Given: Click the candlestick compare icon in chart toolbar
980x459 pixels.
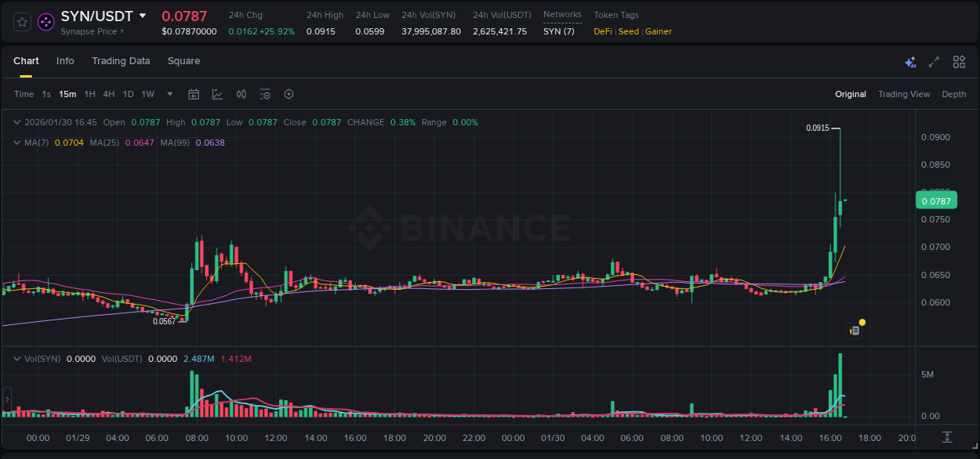Looking at the screenshot, I should 241,94.
